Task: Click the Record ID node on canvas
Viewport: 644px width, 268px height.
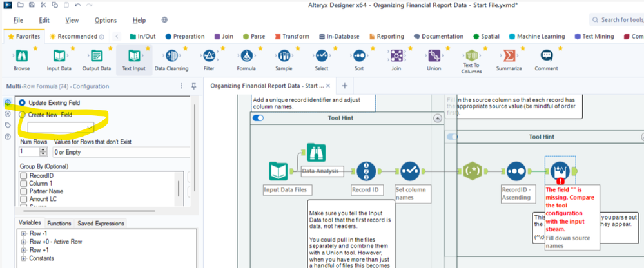Action: tap(366, 171)
